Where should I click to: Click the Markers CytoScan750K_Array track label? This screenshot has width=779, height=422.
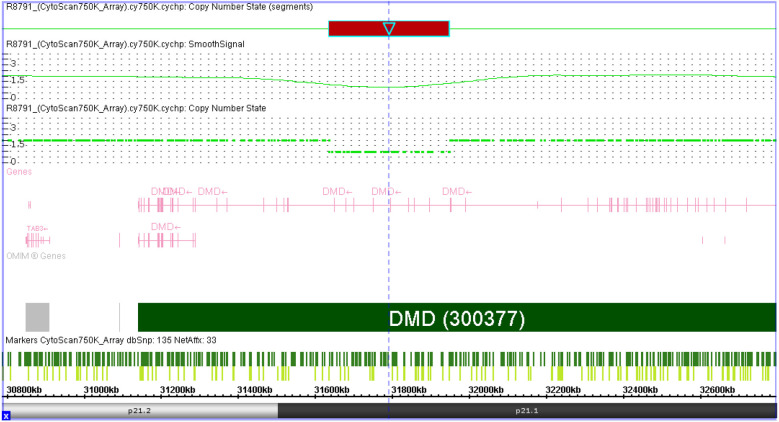click(111, 340)
